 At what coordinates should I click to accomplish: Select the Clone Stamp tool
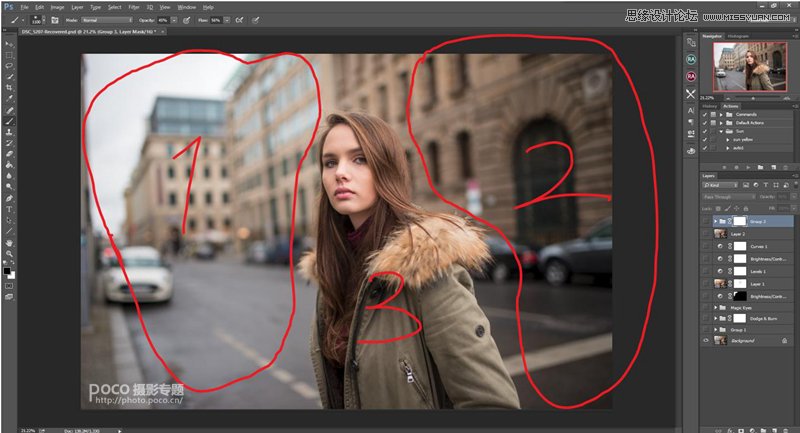(x=9, y=131)
